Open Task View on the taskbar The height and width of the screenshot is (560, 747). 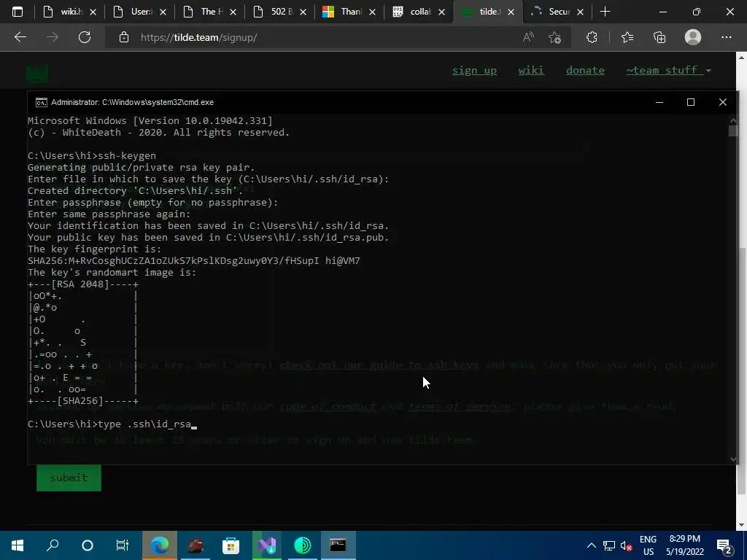click(123, 545)
